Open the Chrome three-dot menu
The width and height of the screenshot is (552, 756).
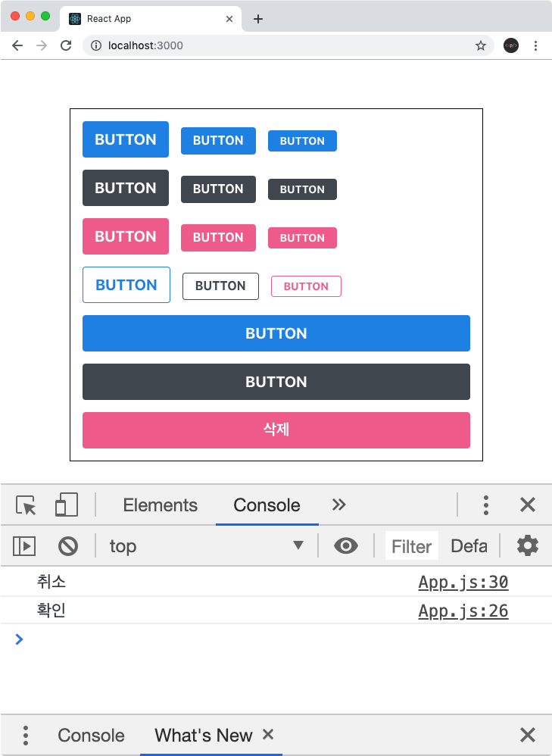click(x=535, y=45)
